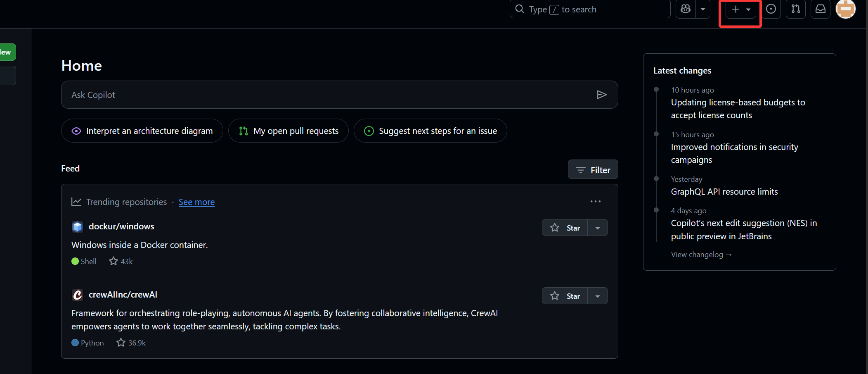
Task: Open the Pull requests icon in header
Action: click(x=796, y=9)
